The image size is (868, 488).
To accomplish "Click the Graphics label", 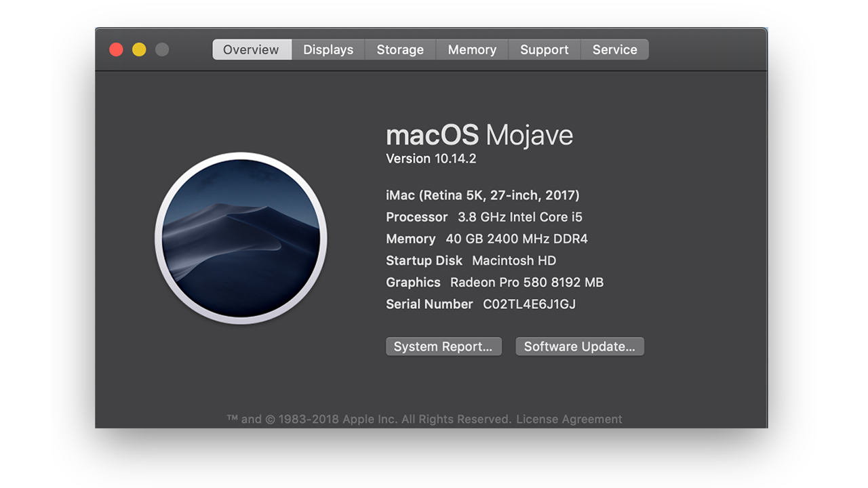I will coord(414,282).
